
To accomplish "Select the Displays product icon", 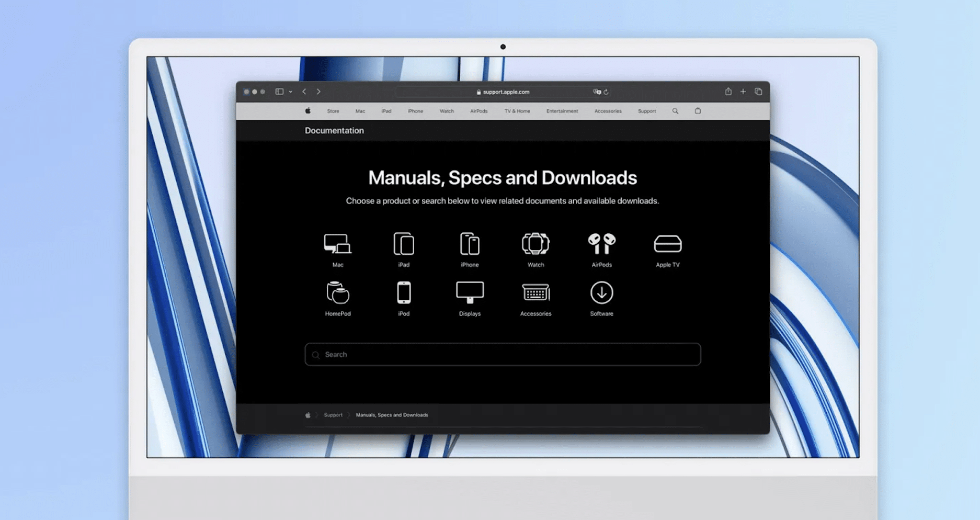I will point(470,293).
